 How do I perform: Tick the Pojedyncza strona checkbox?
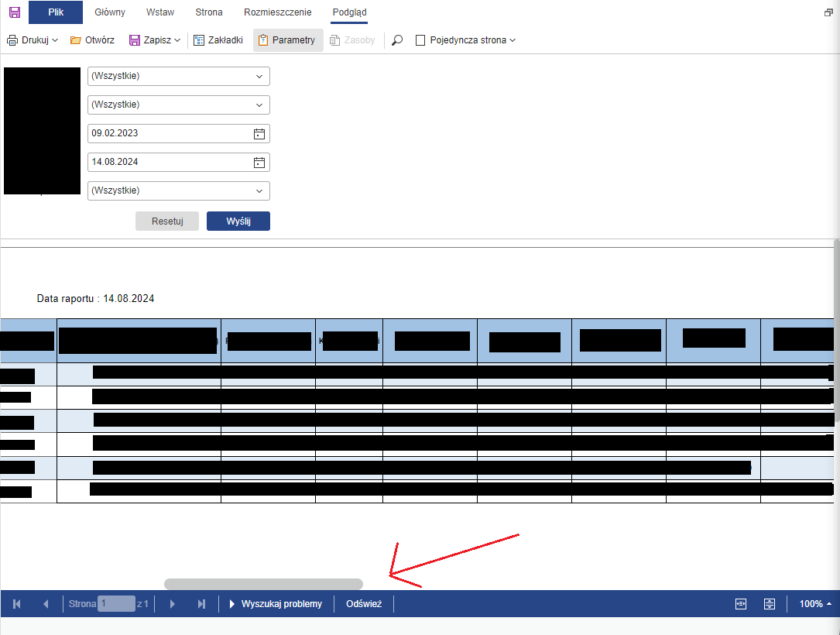click(420, 40)
